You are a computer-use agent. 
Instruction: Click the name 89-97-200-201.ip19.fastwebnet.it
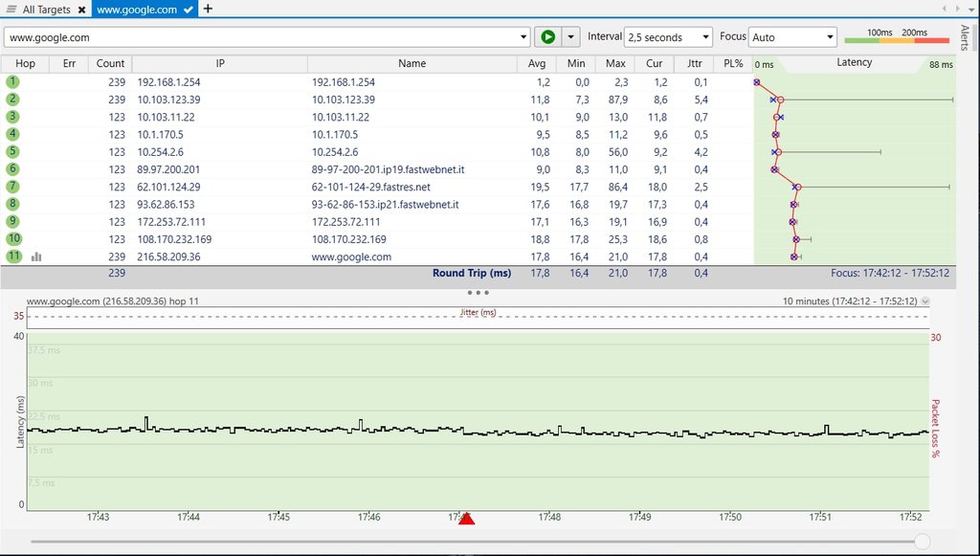click(389, 169)
